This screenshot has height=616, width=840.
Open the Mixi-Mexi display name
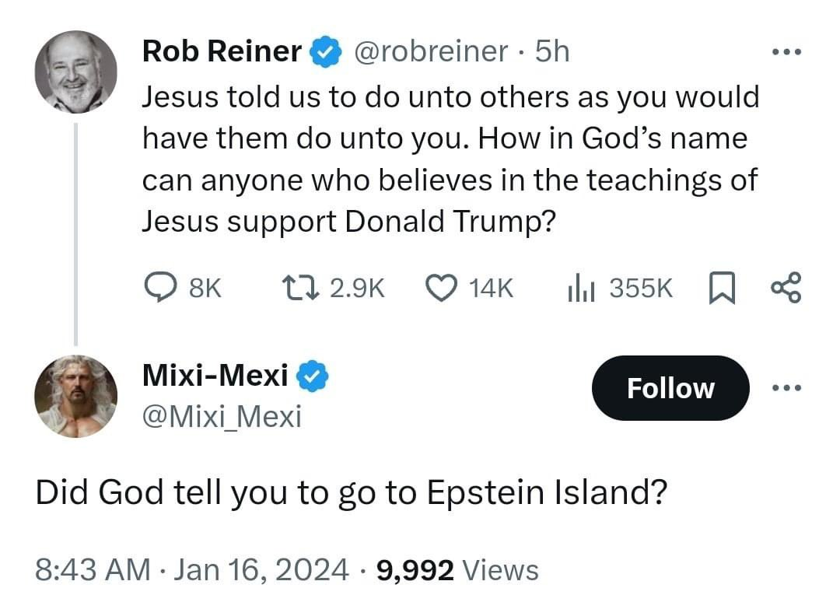click(x=215, y=376)
